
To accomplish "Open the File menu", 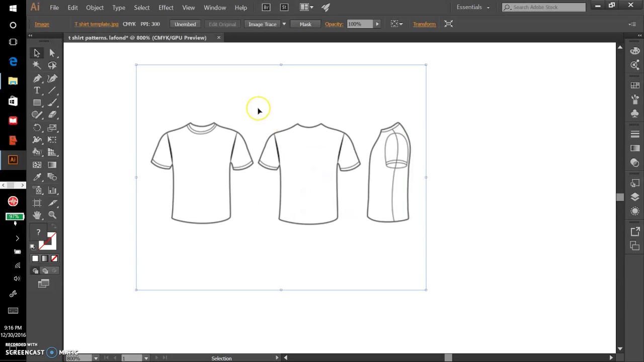I will pos(54,8).
